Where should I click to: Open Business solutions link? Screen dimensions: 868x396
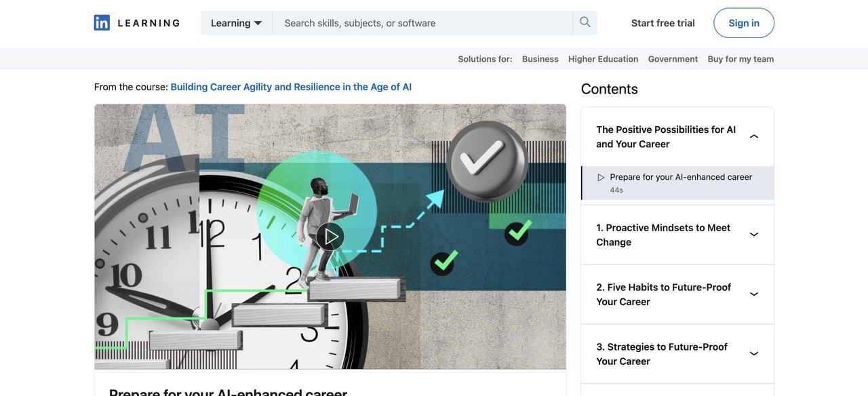pos(540,59)
